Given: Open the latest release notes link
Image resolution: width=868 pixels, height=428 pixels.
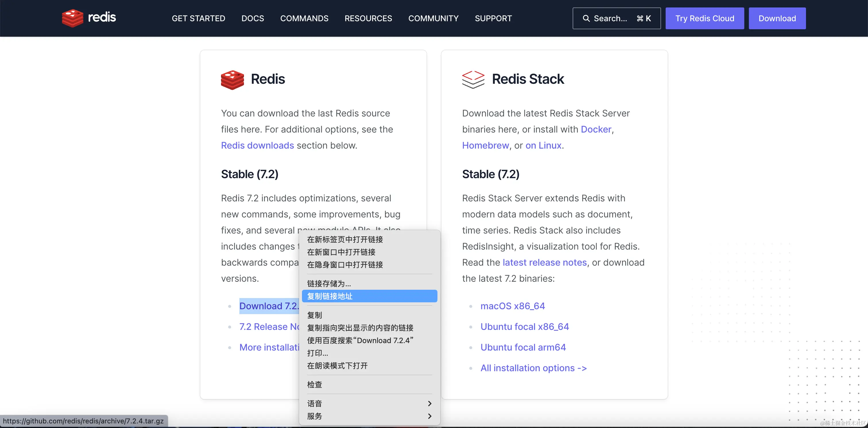Looking at the screenshot, I should (545, 263).
